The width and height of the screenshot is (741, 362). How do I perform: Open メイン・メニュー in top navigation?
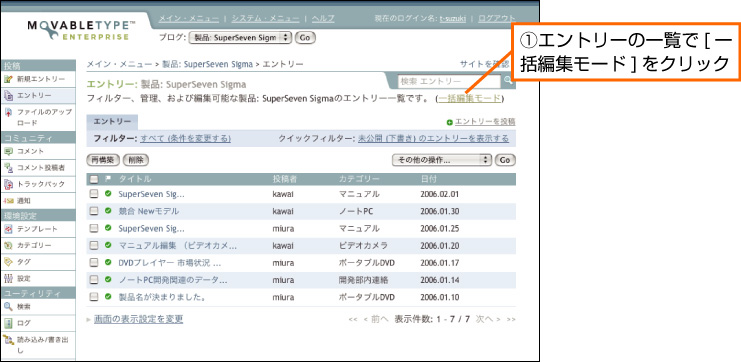tap(189, 18)
